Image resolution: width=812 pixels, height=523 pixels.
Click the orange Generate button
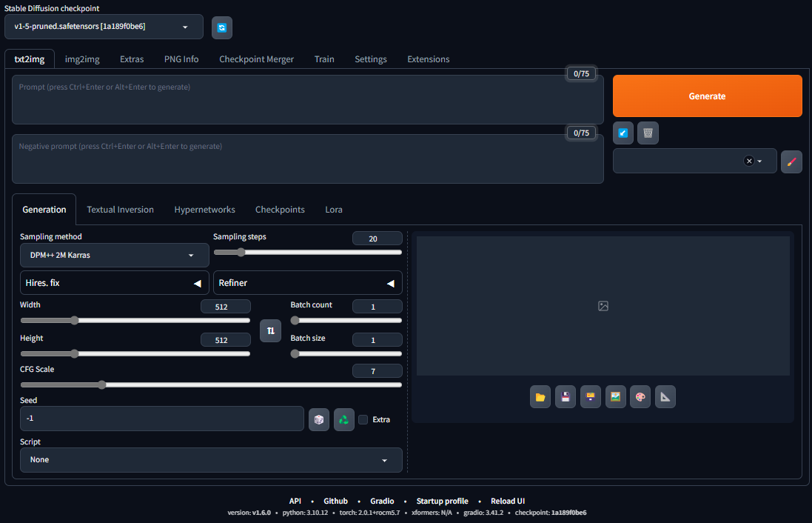click(x=708, y=96)
